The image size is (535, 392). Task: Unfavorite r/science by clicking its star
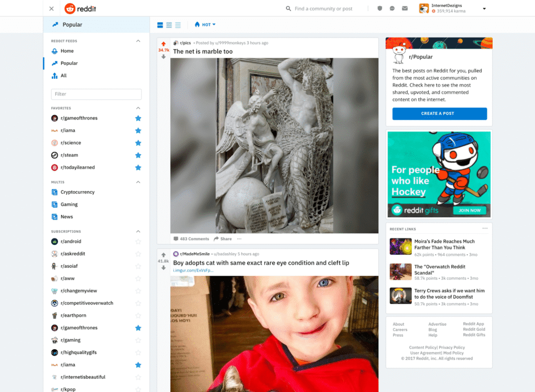click(138, 142)
